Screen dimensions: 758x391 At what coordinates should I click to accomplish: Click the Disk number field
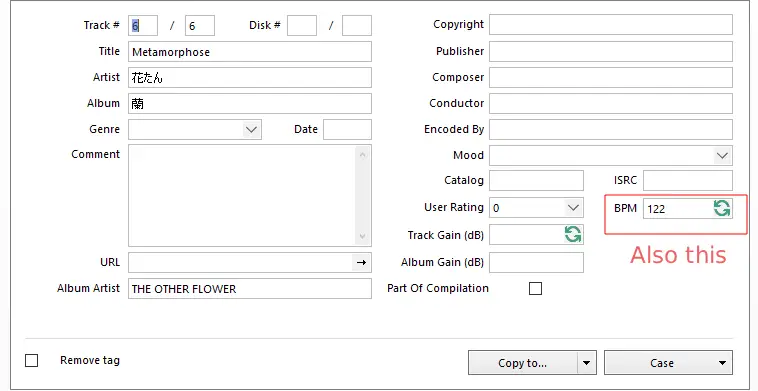(x=302, y=26)
